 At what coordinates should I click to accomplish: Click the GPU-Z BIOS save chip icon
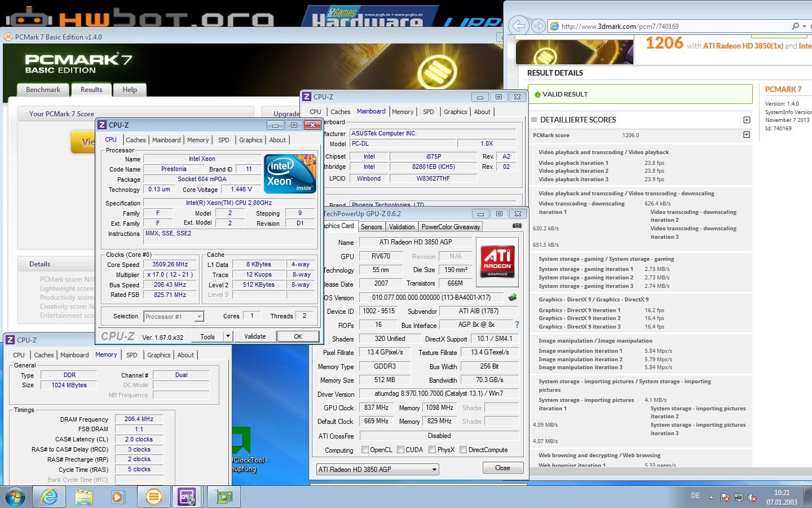(x=513, y=297)
